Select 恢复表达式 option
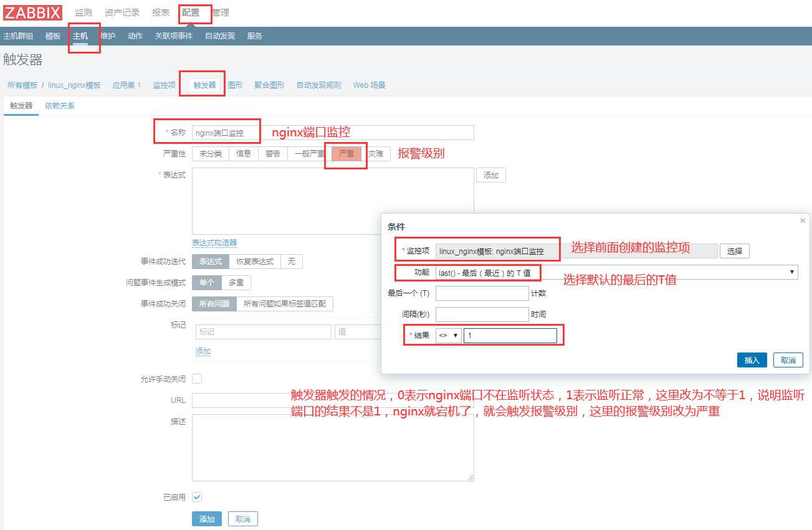The height and width of the screenshot is (530, 812). 255,262
